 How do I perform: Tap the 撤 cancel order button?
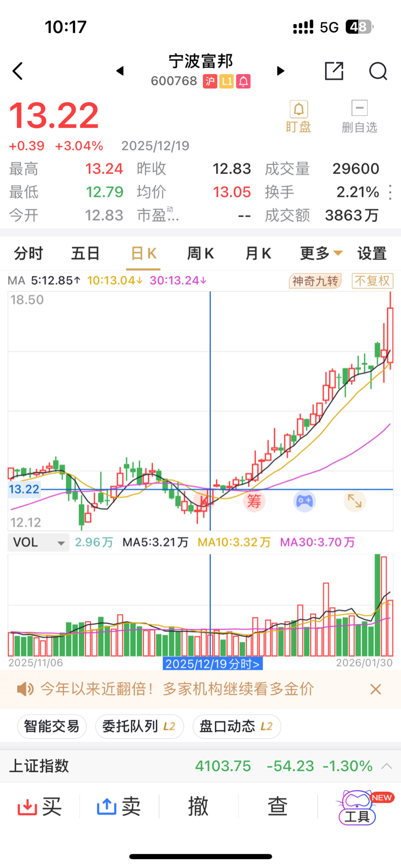(x=198, y=806)
